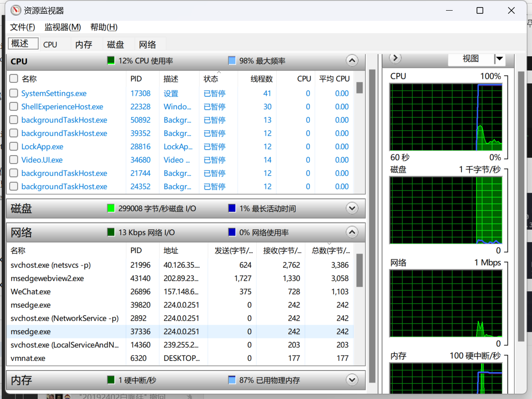The height and width of the screenshot is (399, 532).
Task: Check the Video.UI.exe checkbox
Action: point(14,160)
